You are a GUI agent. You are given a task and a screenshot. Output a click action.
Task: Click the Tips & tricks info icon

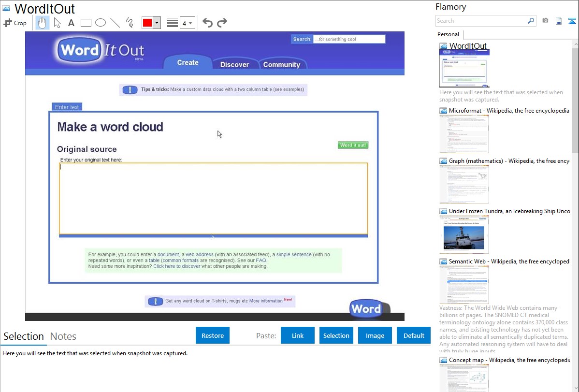pyautogui.click(x=130, y=90)
